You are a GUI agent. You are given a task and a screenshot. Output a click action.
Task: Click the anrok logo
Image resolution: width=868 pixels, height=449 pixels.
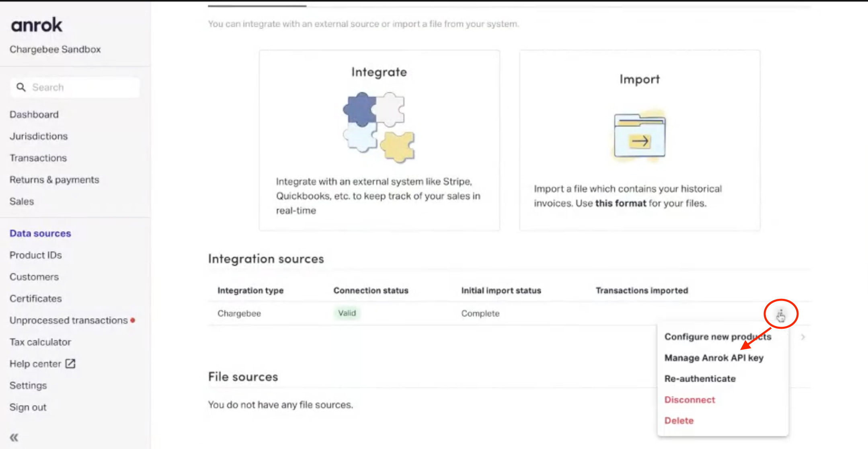pos(36,25)
